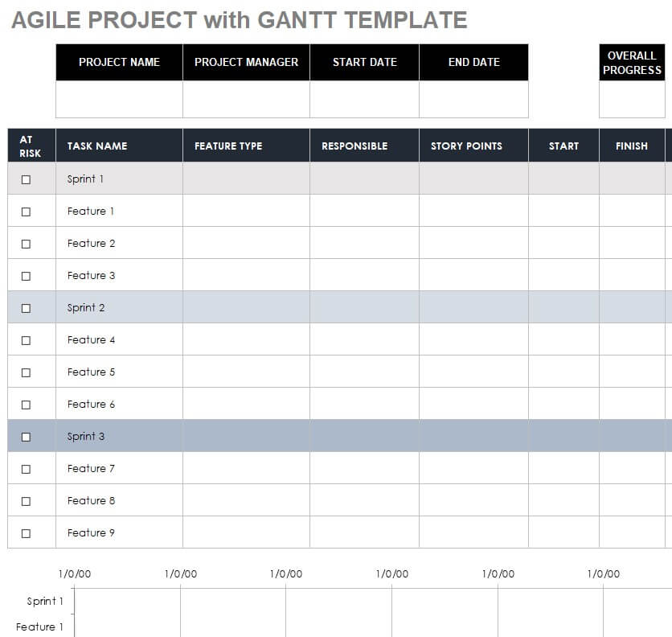This screenshot has width=672, height=637.
Task: Check the At Risk box for Feature 9
Action: (26, 533)
